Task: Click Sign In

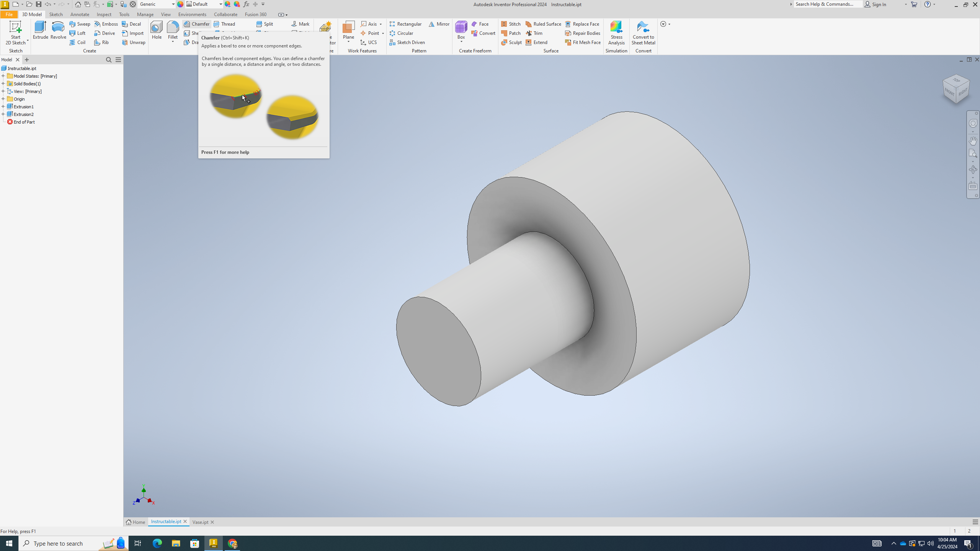Action: (x=875, y=4)
